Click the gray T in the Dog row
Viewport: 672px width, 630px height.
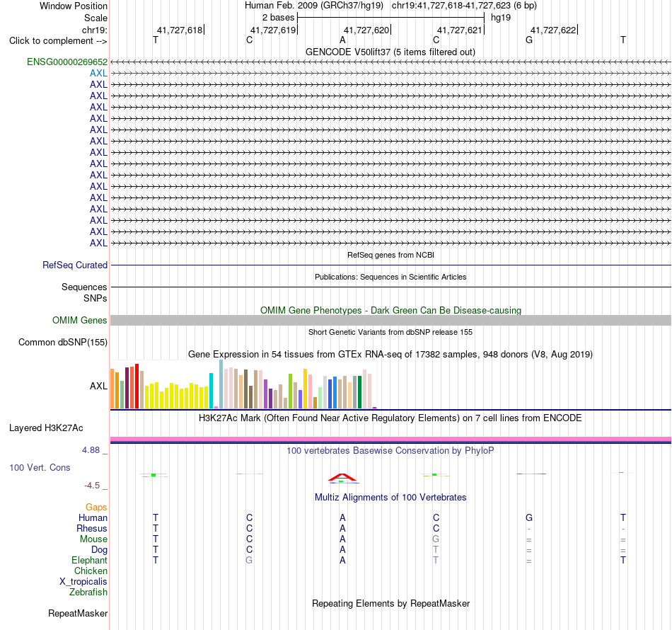[x=436, y=550]
